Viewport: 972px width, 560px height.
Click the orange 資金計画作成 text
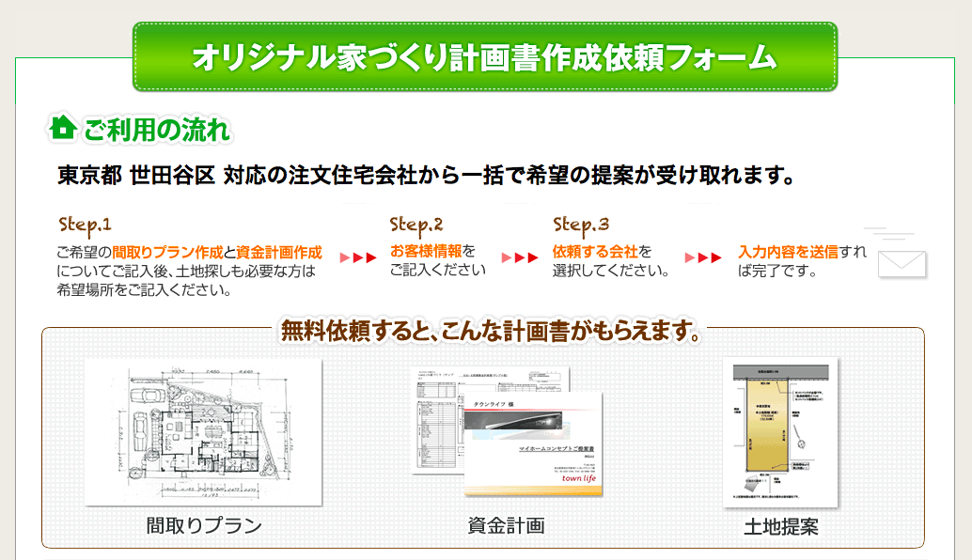[x=279, y=252]
